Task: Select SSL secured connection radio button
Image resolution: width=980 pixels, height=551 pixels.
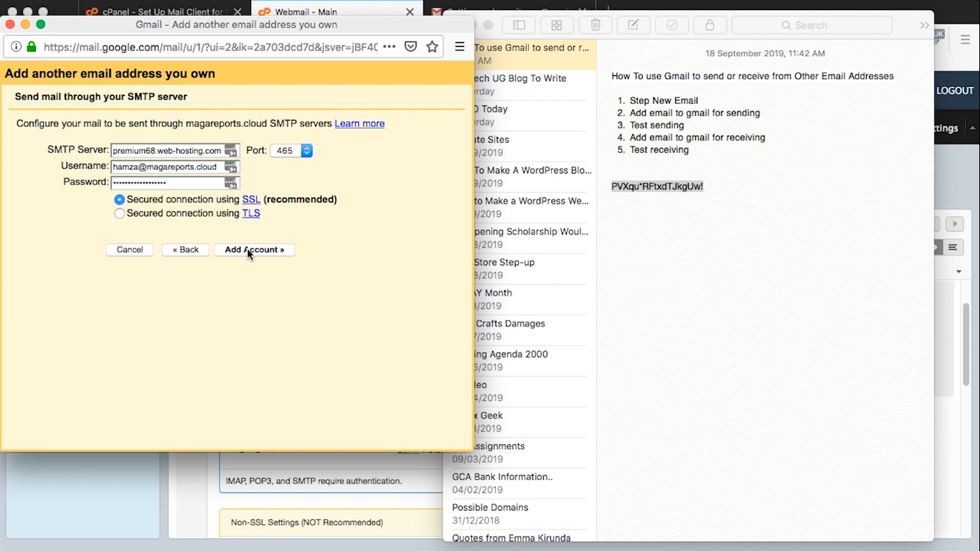Action: (x=119, y=199)
